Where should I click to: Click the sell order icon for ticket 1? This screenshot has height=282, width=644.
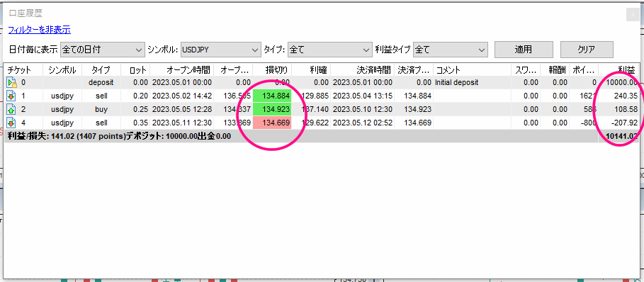[x=11, y=96]
